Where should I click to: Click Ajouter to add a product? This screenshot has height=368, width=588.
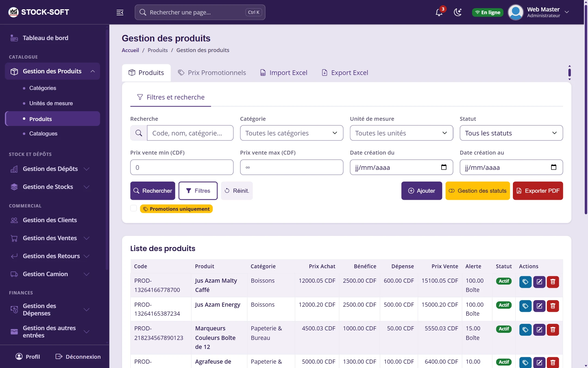[x=422, y=191]
